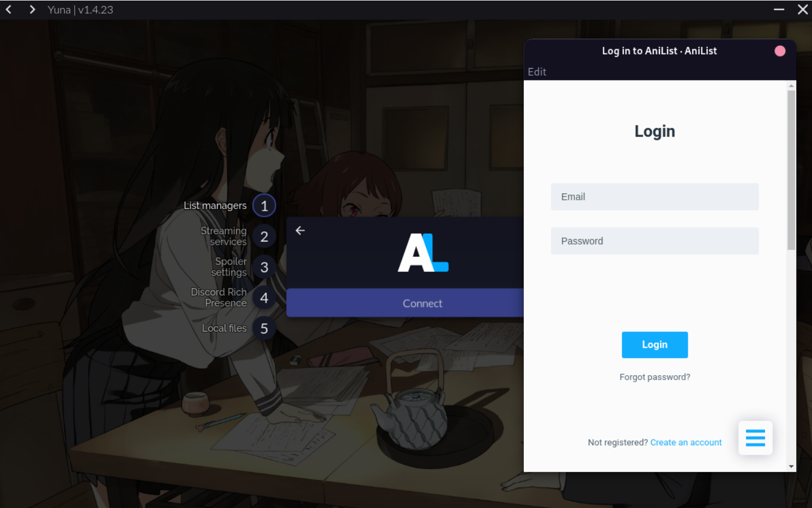Open the hamburger menu in the login window

point(755,438)
